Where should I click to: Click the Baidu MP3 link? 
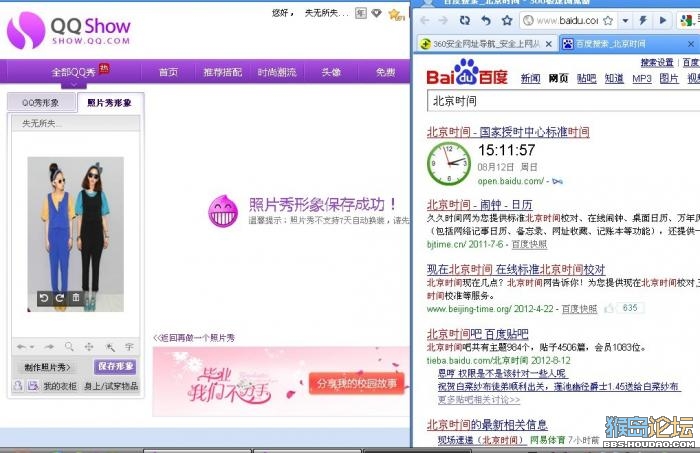tap(642, 79)
